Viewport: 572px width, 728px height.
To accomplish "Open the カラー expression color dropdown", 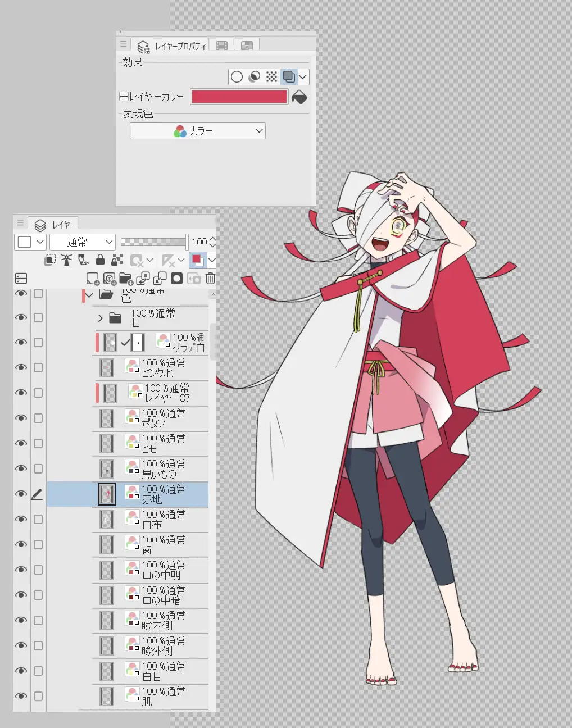I will (x=197, y=131).
